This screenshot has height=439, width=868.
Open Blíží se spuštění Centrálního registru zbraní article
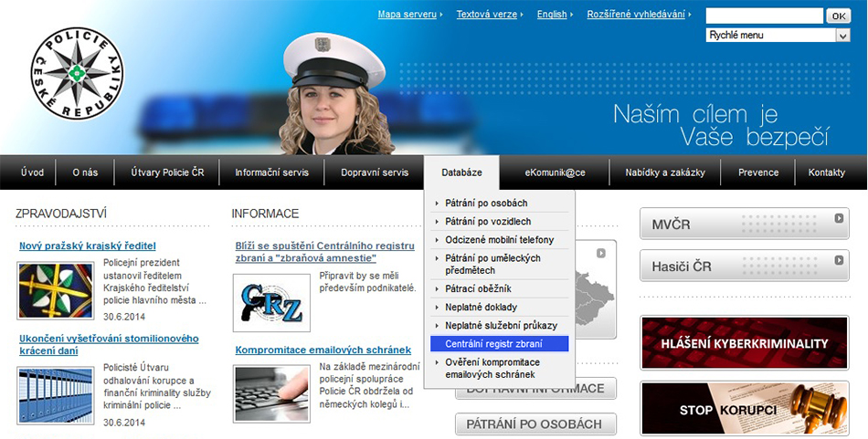tap(325, 252)
